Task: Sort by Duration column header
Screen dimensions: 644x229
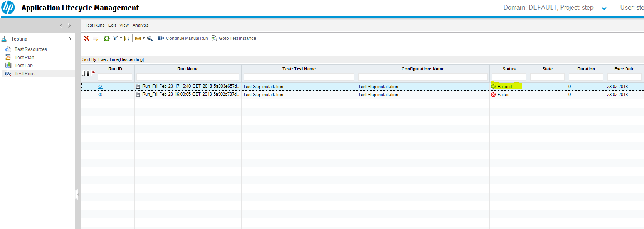Action: click(x=586, y=69)
